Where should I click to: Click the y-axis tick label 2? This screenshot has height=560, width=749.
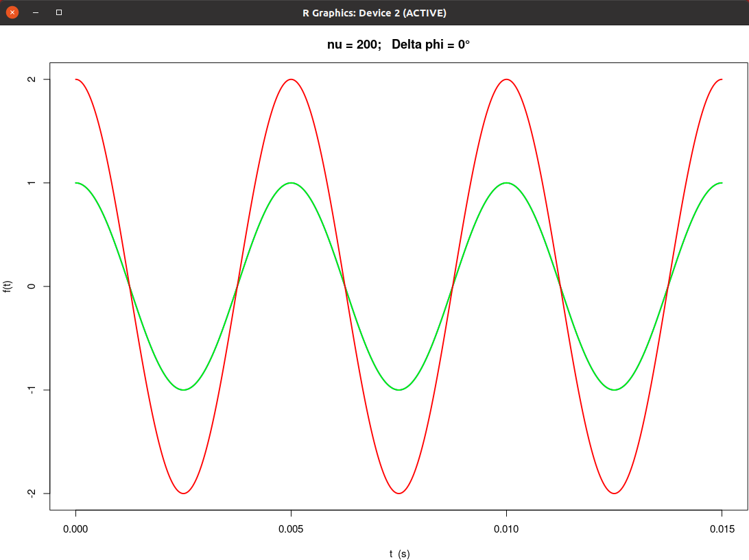tap(32, 80)
